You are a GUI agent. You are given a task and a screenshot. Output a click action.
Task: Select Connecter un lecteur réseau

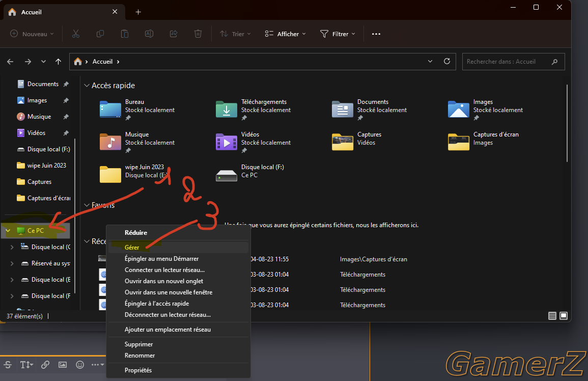pyautogui.click(x=179, y=270)
